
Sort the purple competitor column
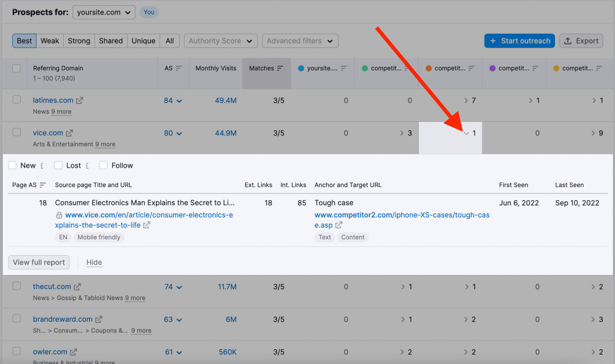535,68
